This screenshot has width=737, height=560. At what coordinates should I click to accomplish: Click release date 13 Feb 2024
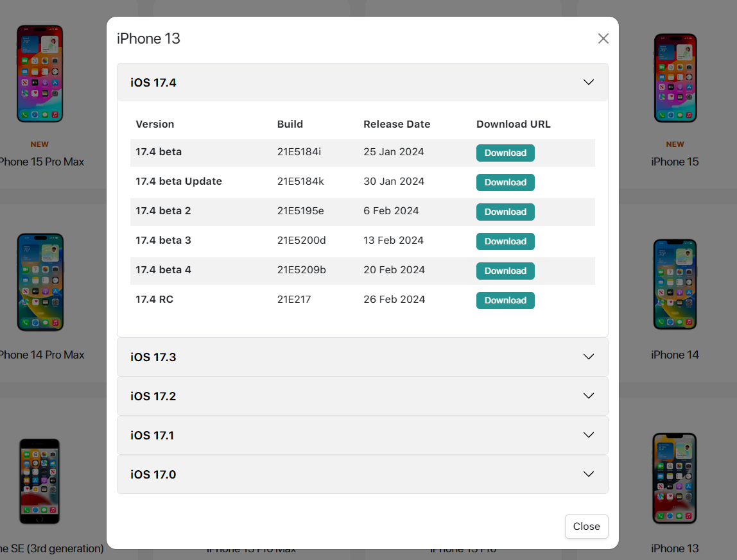coord(394,241)
